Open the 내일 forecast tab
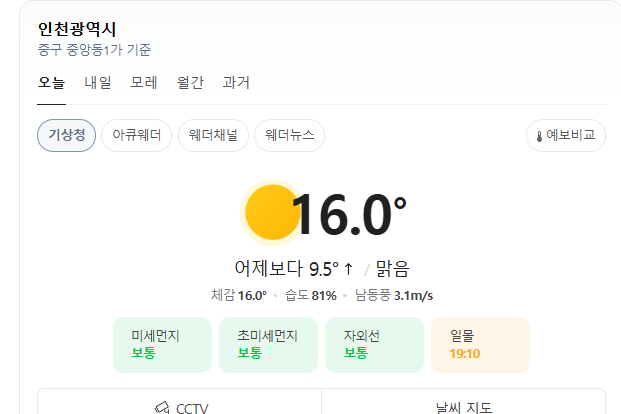Image resolution: width=621 pixels, height=414 pixels. click(97, 83)
